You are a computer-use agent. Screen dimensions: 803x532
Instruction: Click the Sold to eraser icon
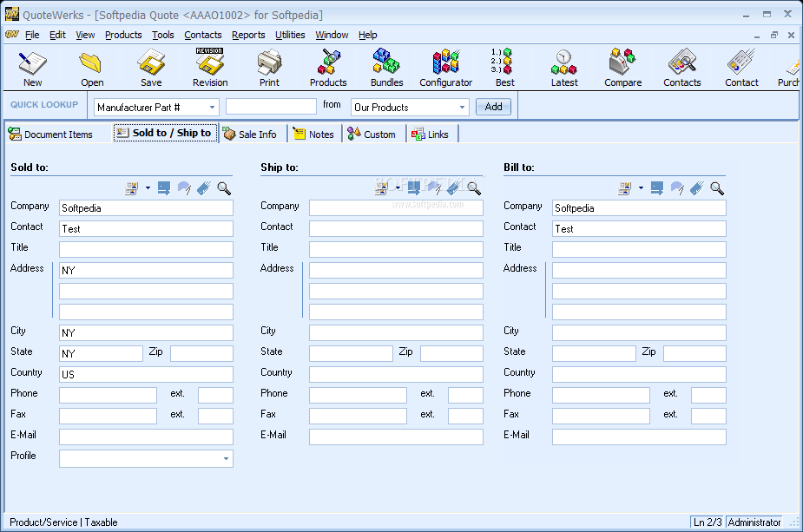pos(184,188)
